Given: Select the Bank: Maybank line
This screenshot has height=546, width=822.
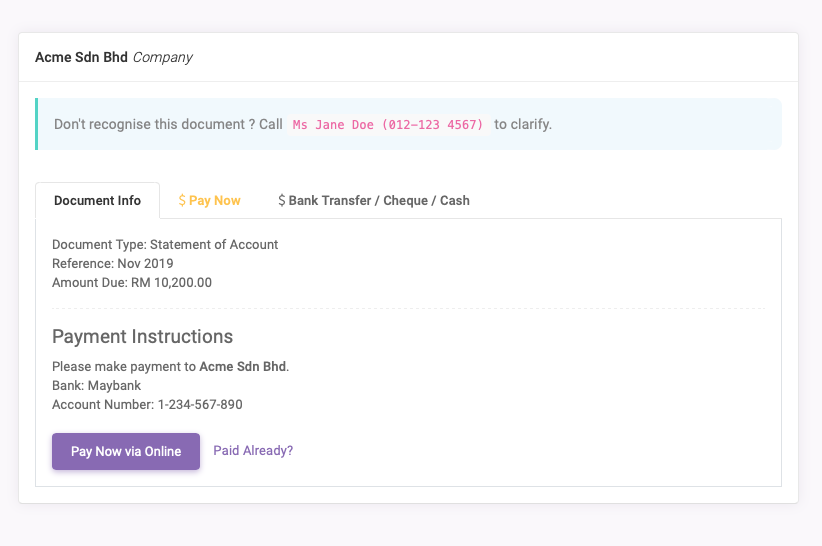Looking at the screenshot, I should 96,386.
